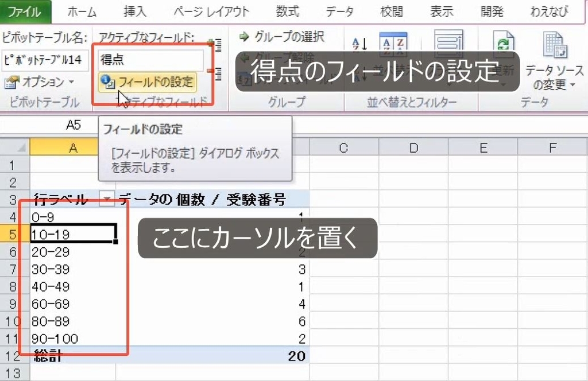
Task: Select row header 1
Action: coord(14,165)
